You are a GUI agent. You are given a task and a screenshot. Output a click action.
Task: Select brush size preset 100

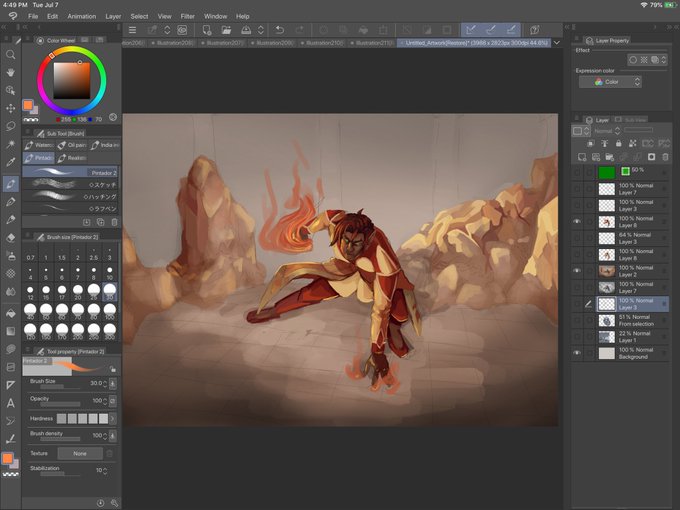pyautogui.click(x=110, y=311)
